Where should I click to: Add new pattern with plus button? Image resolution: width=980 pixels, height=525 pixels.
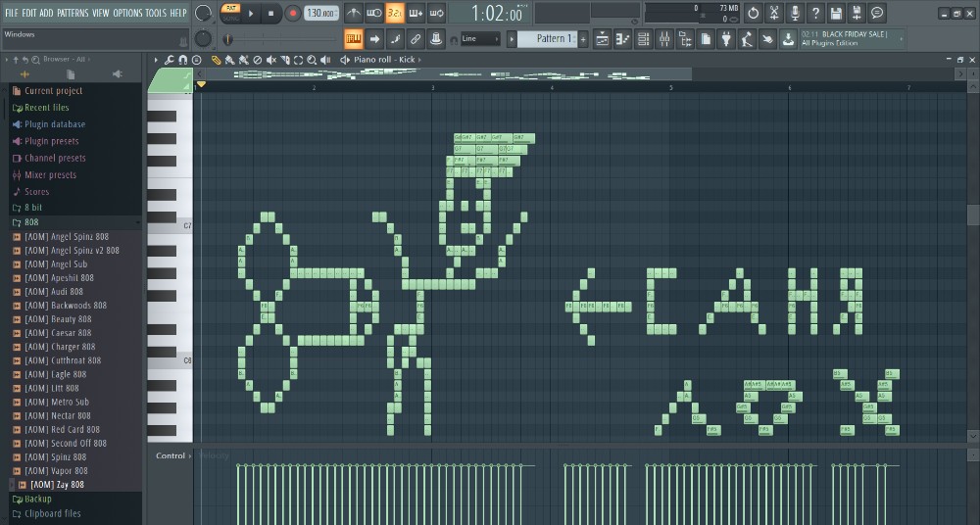[583, 39]
